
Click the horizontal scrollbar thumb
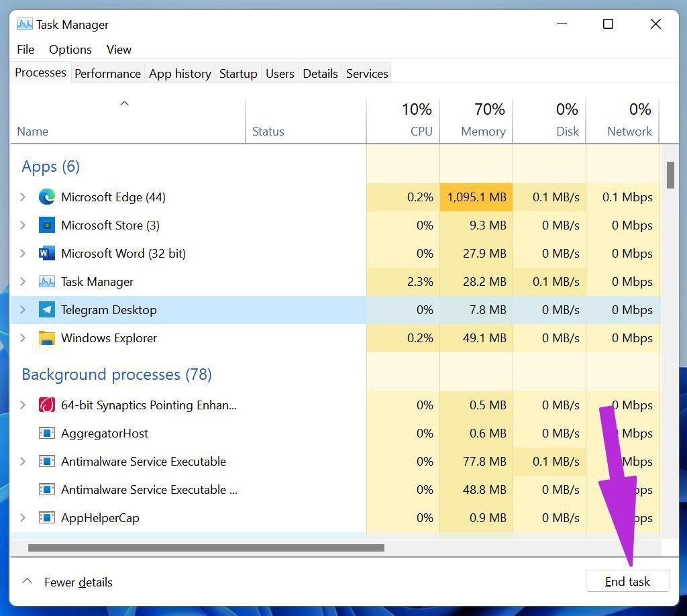206,548
